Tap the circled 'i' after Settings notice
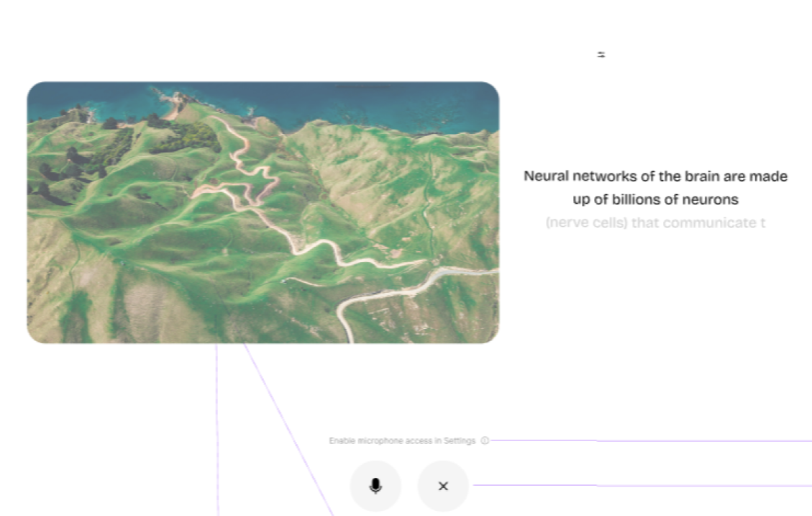 tap(485, 440)
